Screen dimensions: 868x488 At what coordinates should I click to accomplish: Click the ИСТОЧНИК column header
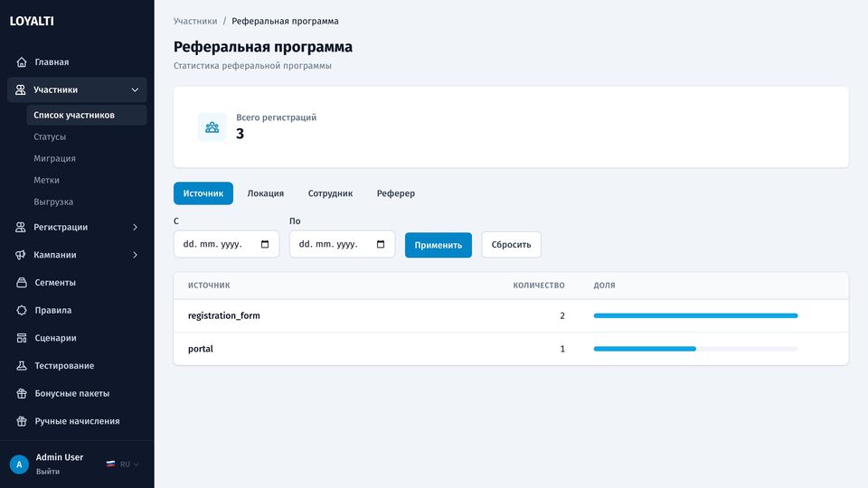pos(209,286)
